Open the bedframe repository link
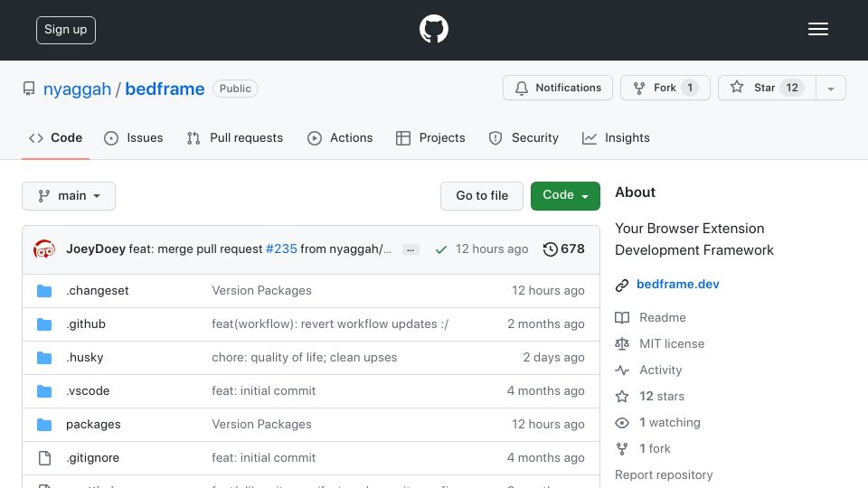The width and height of the screenshot is (868, 488). (165, 89)
